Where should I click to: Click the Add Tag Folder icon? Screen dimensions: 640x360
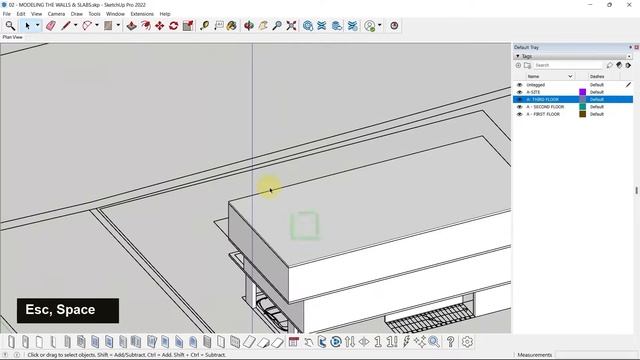point(527,65)
